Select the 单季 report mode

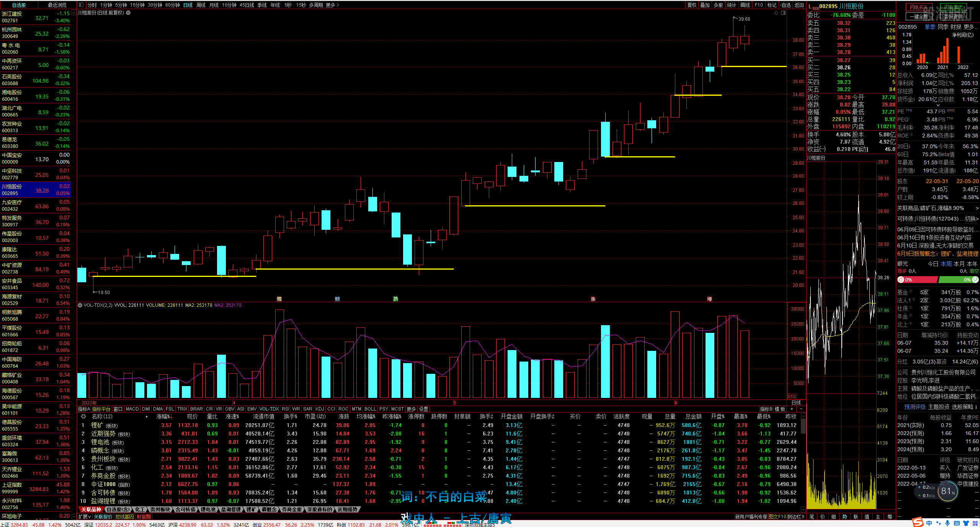(x=930, y=27)
